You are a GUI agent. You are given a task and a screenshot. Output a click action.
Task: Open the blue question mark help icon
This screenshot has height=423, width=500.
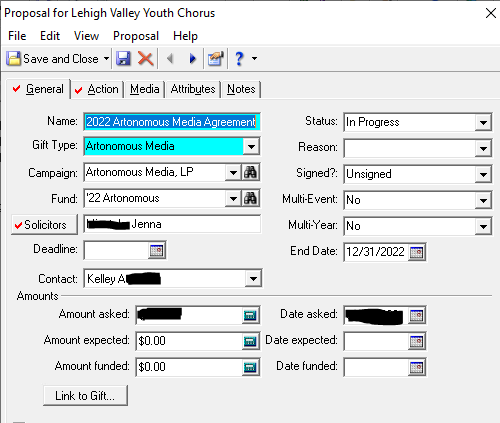[x=239, y=59]
